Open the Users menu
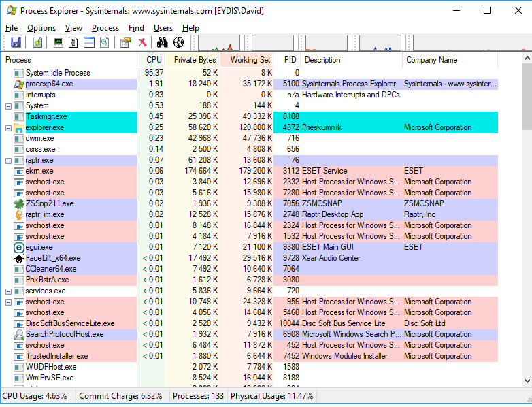The image size is (532, 407). coord(163,28)
